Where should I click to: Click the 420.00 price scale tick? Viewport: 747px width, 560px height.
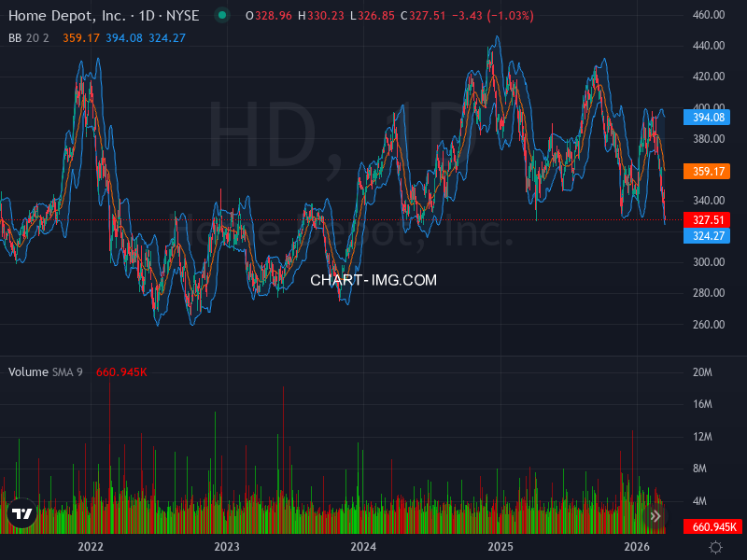coord(709,77)
